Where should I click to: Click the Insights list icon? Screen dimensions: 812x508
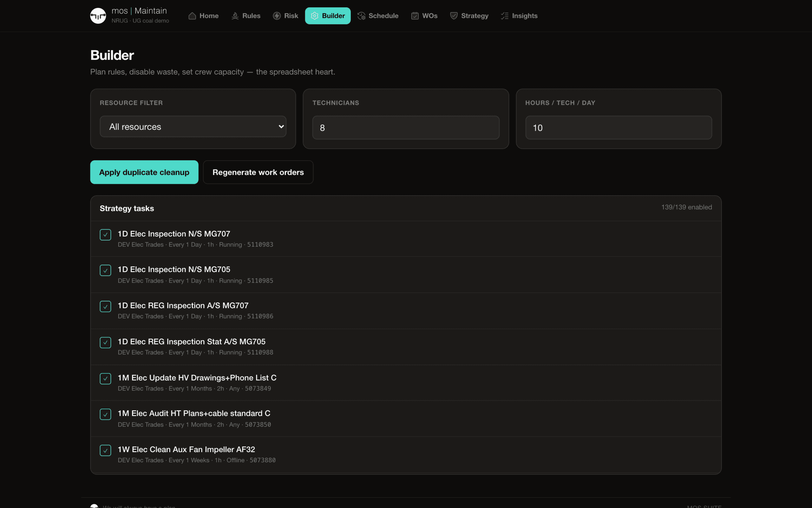point(505,16)
